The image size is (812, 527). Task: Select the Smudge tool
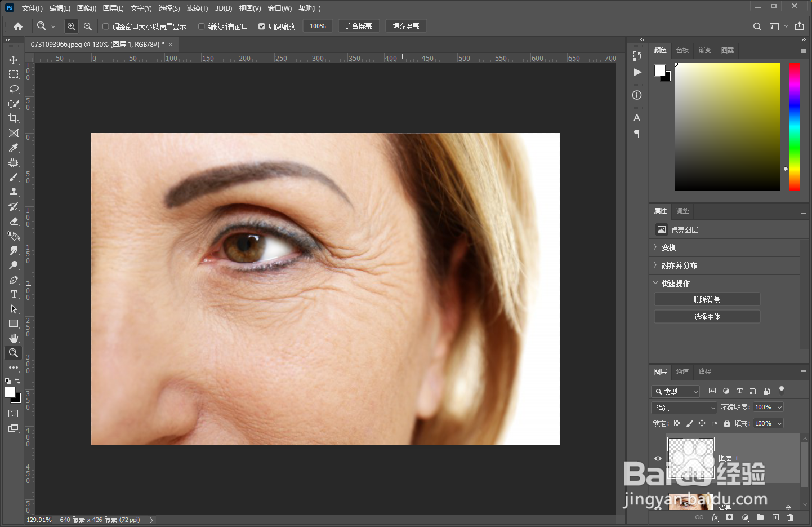click(14, 250)
